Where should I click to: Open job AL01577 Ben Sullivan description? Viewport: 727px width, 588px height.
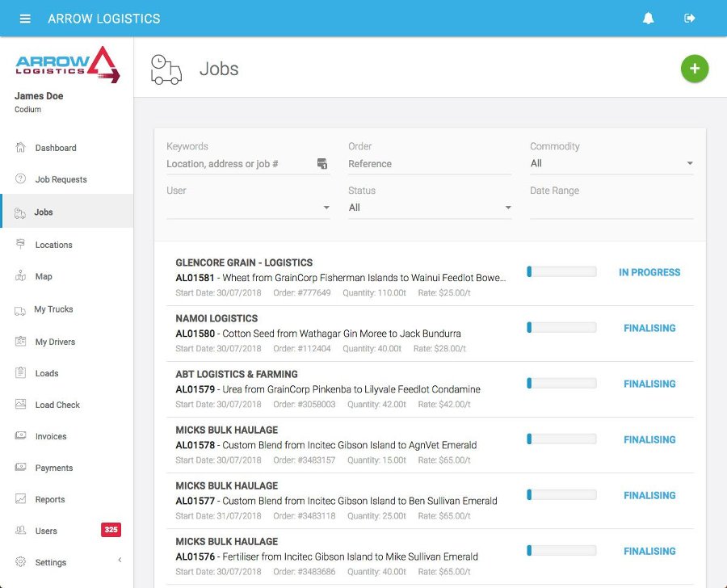pyautogui.click(x=336, y=501)
